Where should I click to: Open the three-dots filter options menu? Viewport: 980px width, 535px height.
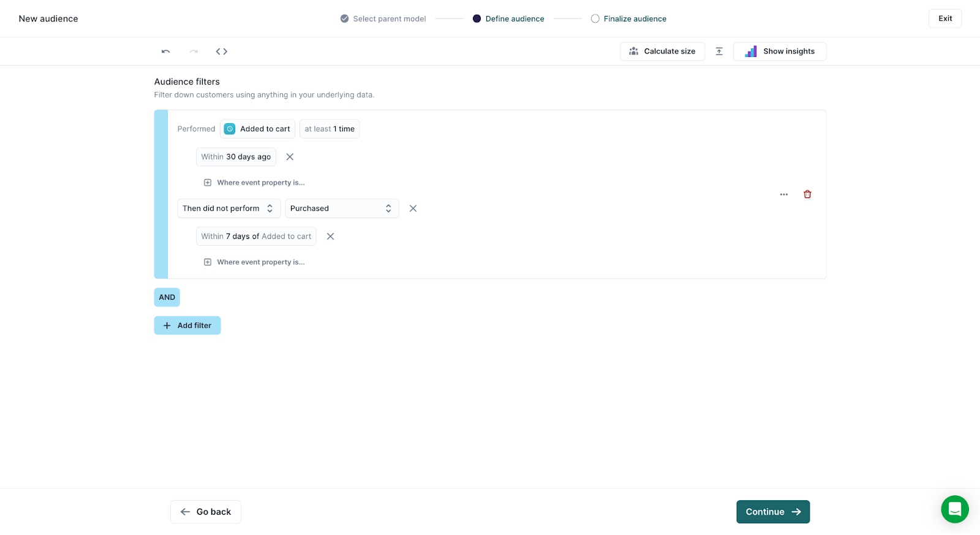coord(783,194)
